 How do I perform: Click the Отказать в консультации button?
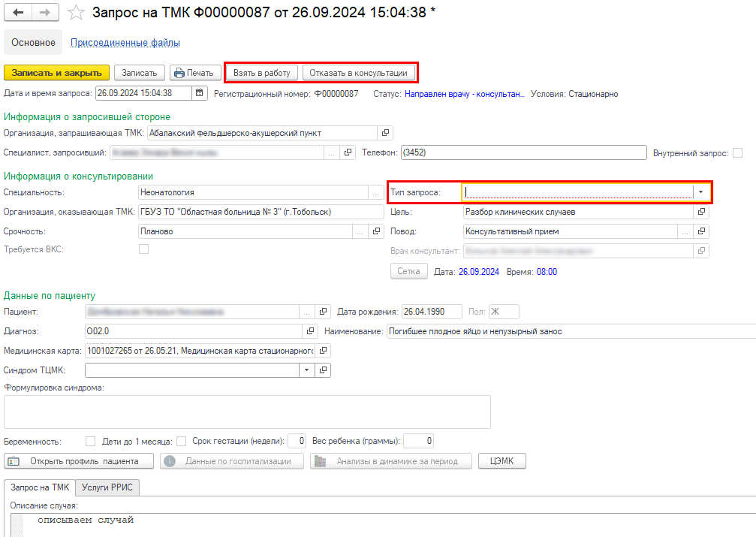[x=358, y=73]
